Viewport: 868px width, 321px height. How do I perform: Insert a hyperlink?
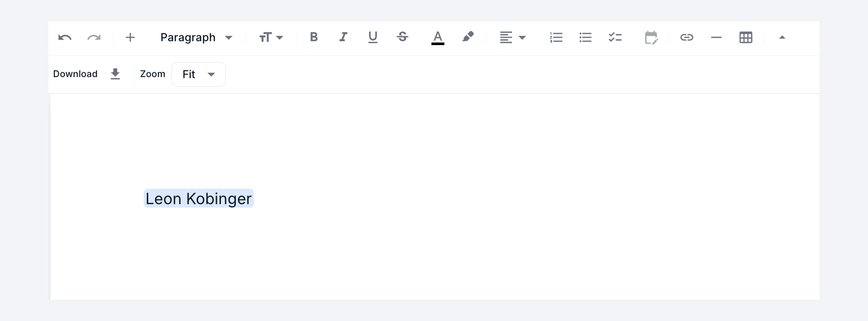pos(687,37)
